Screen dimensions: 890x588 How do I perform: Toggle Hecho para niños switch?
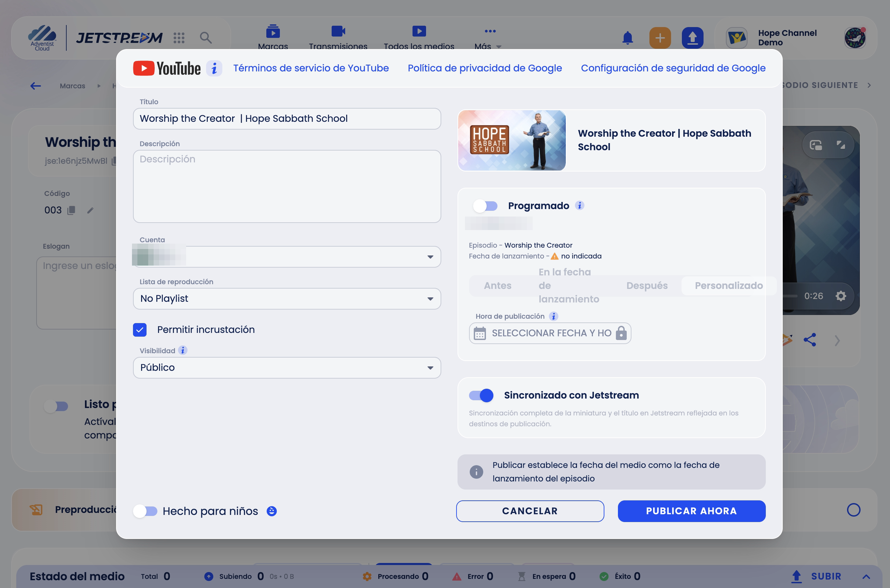(x=145, y=511)
